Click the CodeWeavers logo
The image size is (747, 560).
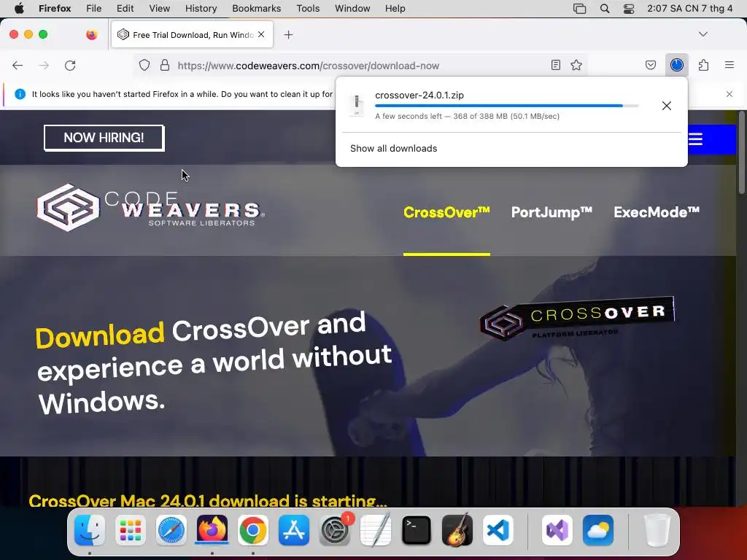point(150,208)
